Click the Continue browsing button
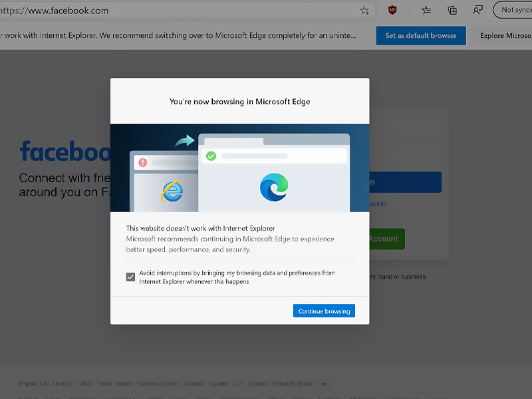Viewport: 532px width, 399px height. tap(324, 311)
